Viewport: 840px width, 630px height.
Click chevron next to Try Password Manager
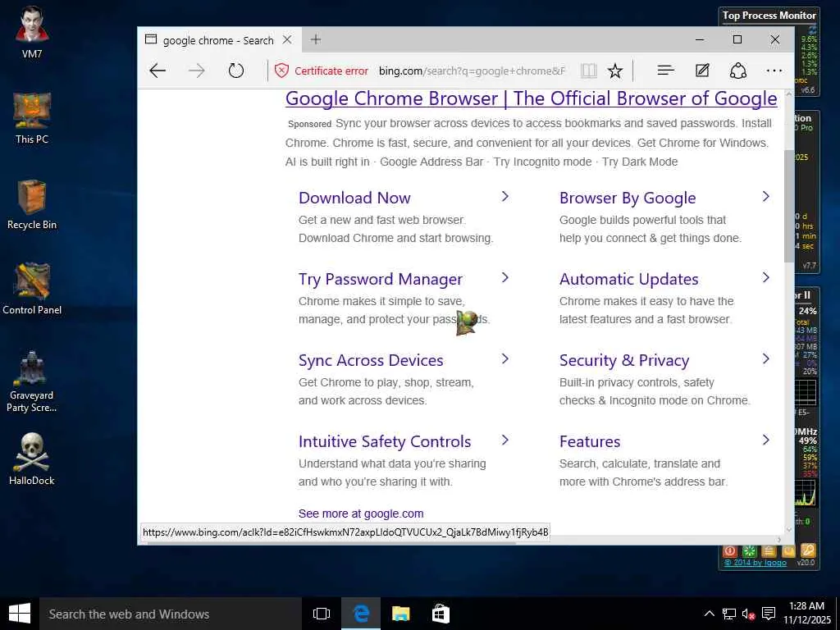click(x=504, y=277)
